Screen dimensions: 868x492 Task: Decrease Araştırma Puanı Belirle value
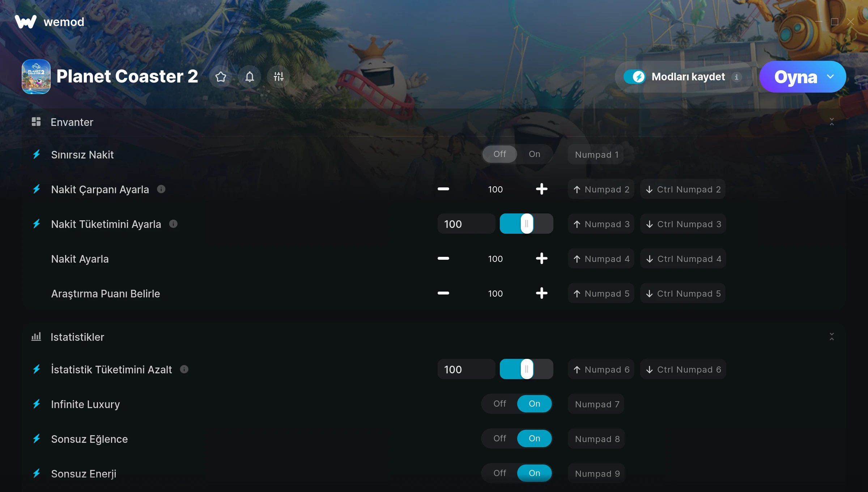443,293
